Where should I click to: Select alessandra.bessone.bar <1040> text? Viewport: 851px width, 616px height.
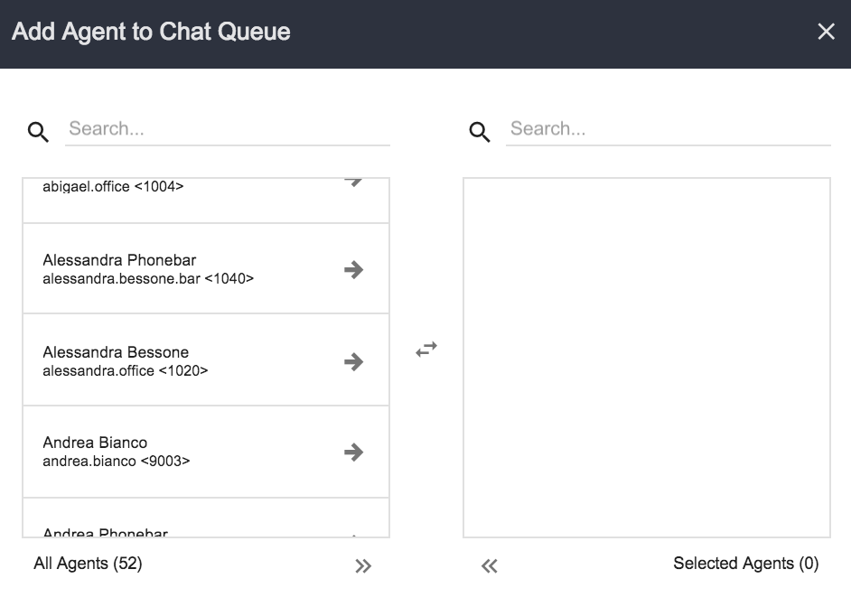tap(148, 278)
